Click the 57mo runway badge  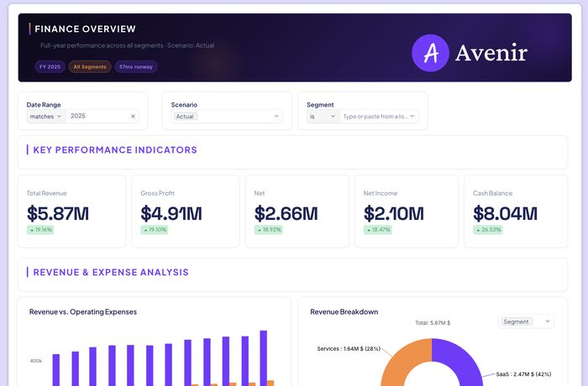pyautogui.click(x=136, y=66)
